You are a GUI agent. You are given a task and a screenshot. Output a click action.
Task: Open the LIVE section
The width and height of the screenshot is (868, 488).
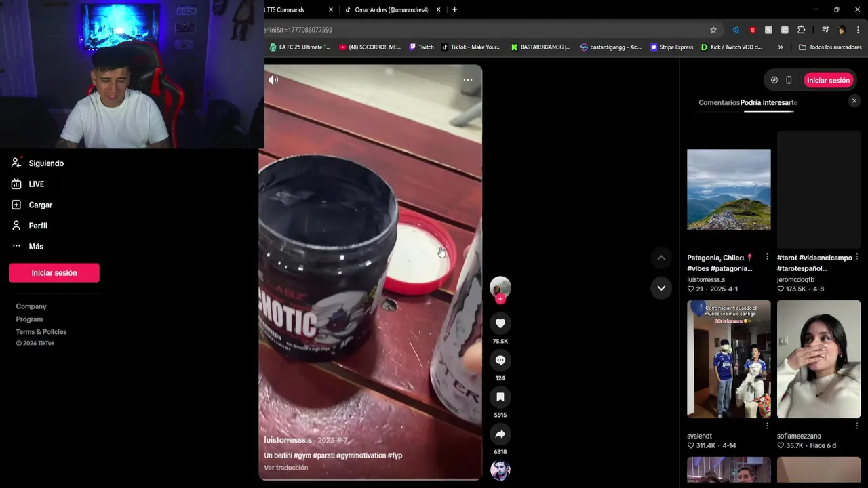28,184
